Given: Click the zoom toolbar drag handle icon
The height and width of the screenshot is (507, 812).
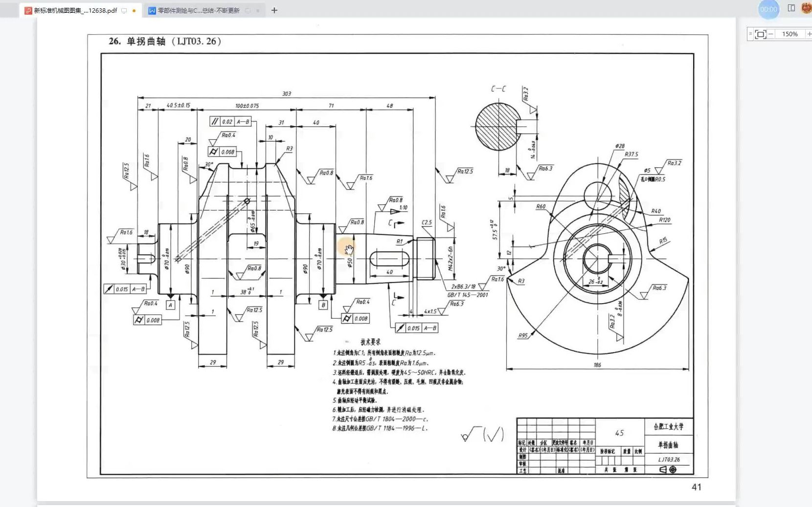Looking at the screenshot, I should pos(750,34).
